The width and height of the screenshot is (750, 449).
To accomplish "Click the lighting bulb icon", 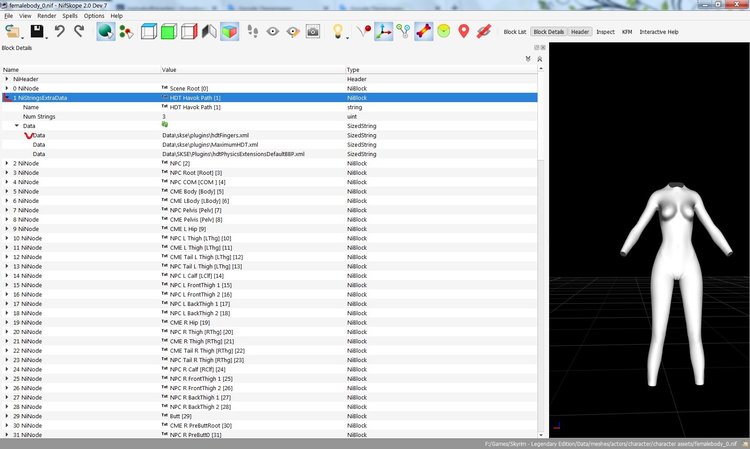I will click(x=338, y=32).
